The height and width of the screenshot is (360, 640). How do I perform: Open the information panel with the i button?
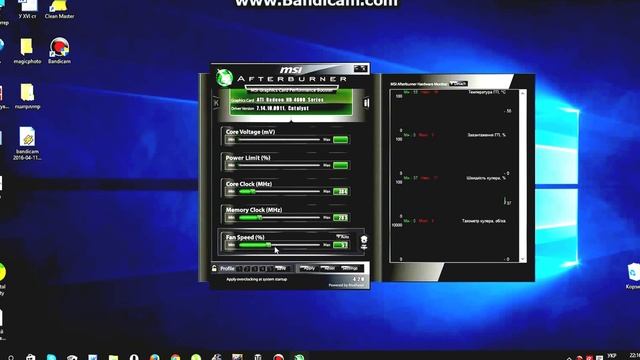367,103
